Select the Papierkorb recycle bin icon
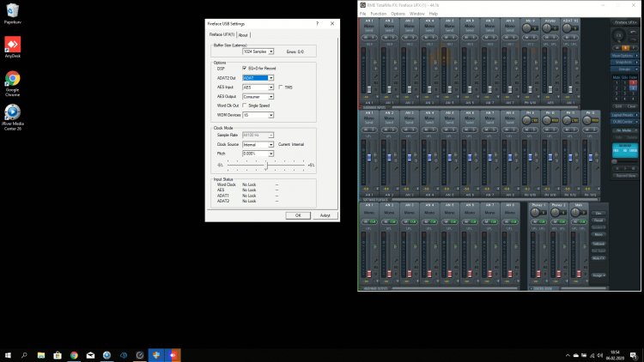This screenshot has height=362, width=644. click(12, 13)
